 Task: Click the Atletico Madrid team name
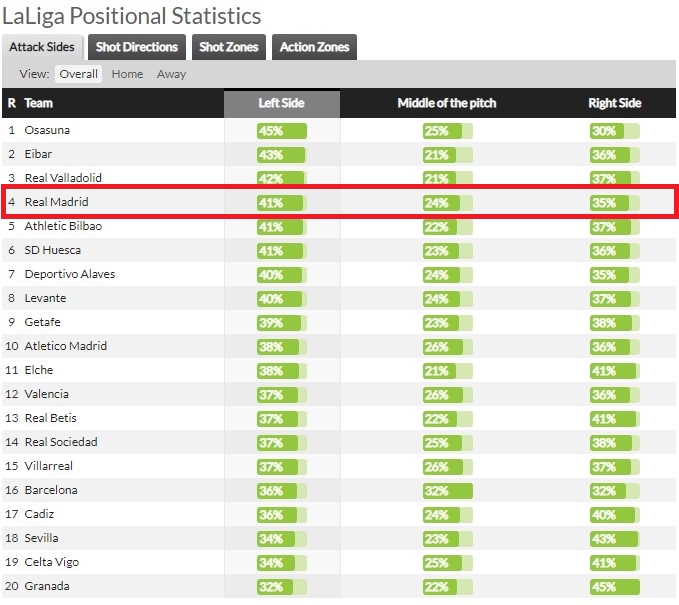point(66,346)
